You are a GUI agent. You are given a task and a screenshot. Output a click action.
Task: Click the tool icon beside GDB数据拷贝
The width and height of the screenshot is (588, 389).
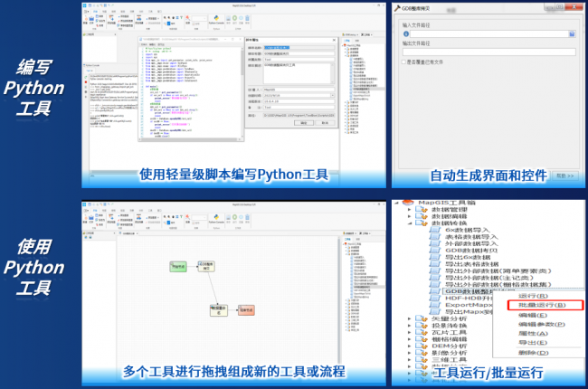434,251
